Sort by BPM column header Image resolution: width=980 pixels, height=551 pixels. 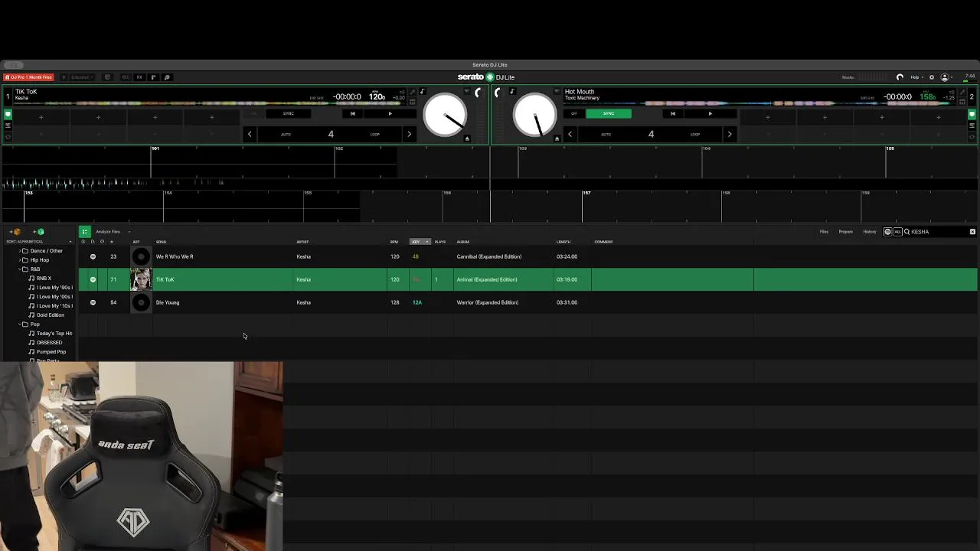tap(394, 242)
